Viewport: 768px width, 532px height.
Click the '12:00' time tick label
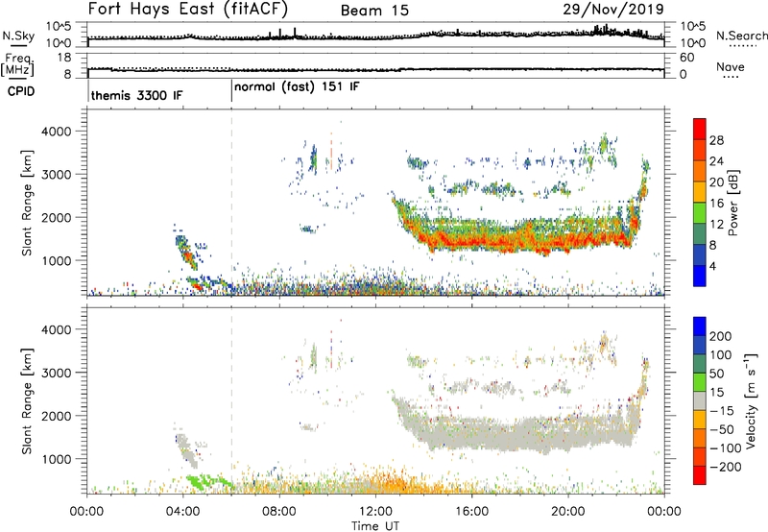click(x=375, y=512)
